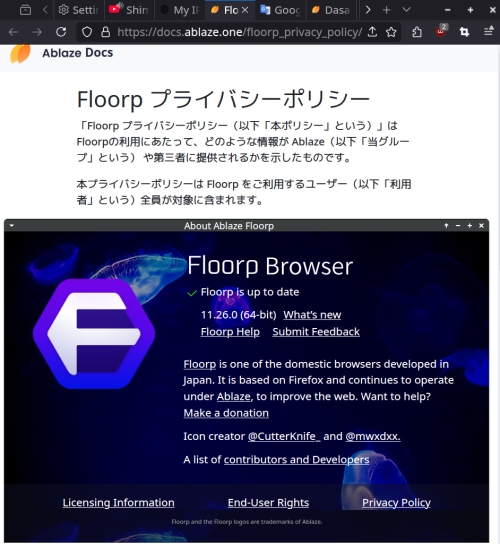Go forward to next page
Screen dimensions: 500x544
[x=37, y=32]
